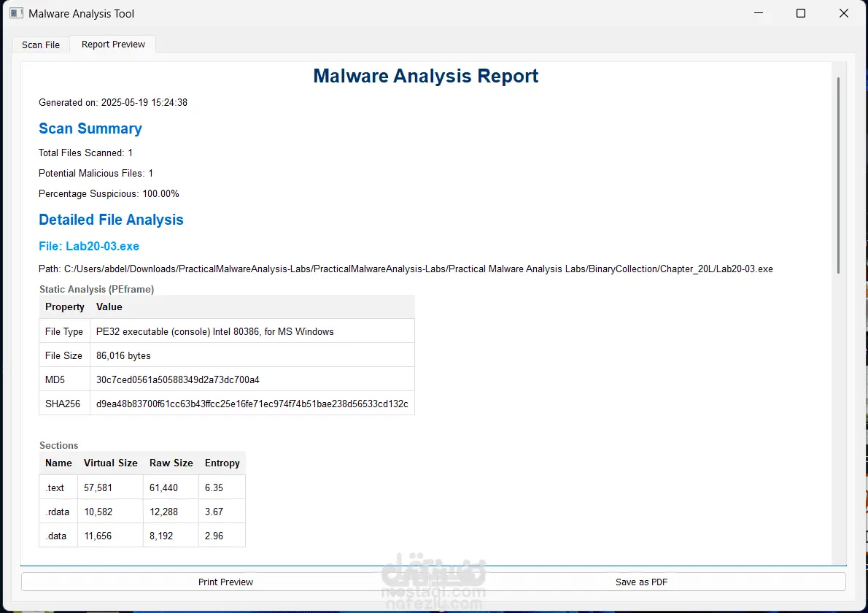This screenshot has width=868, height=613.
Task: Maximize the Malware Analysis Tool window
Action: (800, 13)
